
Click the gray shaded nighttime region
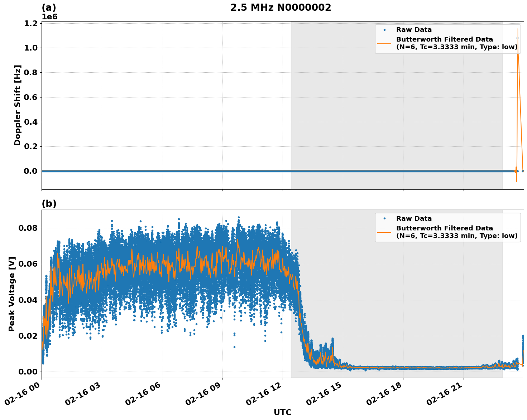[x=394, y=108]
